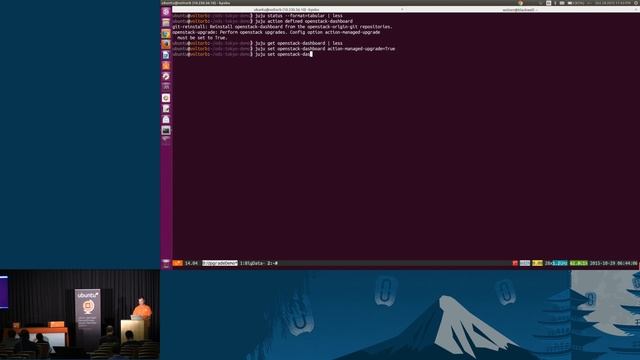The width and height of the screenshot is (640, 360).
Task: Select the first terminal tab titled ubuntu@voltorb
Action: pos(287,9)
